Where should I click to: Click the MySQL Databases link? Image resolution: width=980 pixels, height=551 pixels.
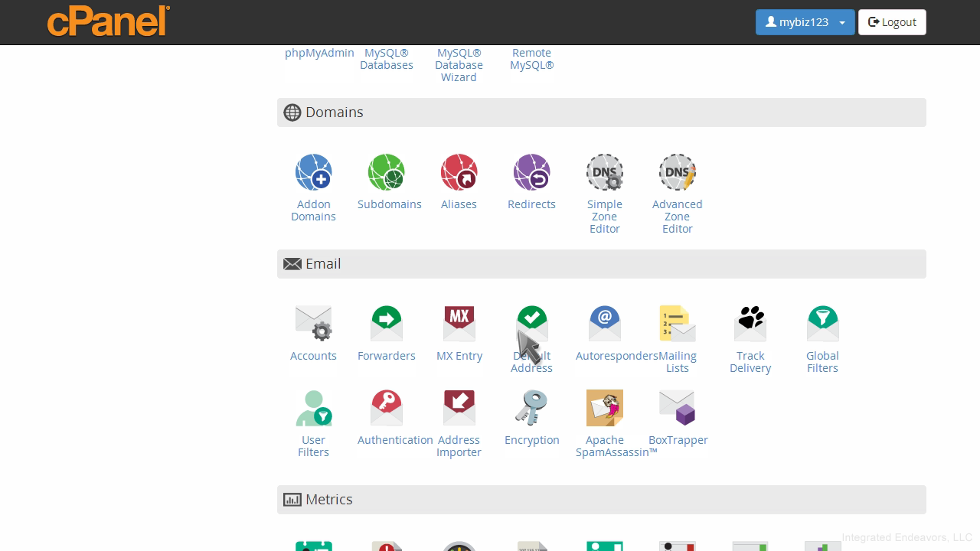(386, 59)
